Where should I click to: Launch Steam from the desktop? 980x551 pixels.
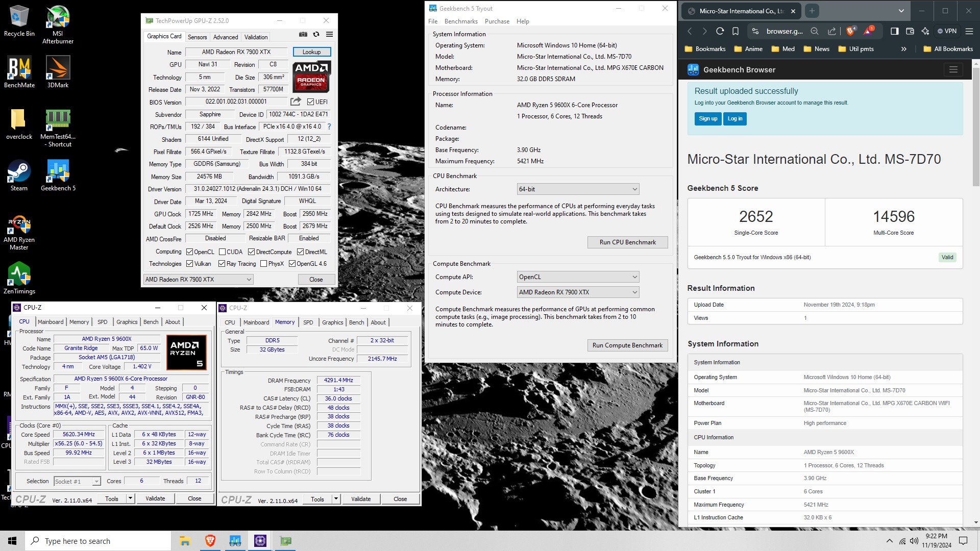click(19, 176)
